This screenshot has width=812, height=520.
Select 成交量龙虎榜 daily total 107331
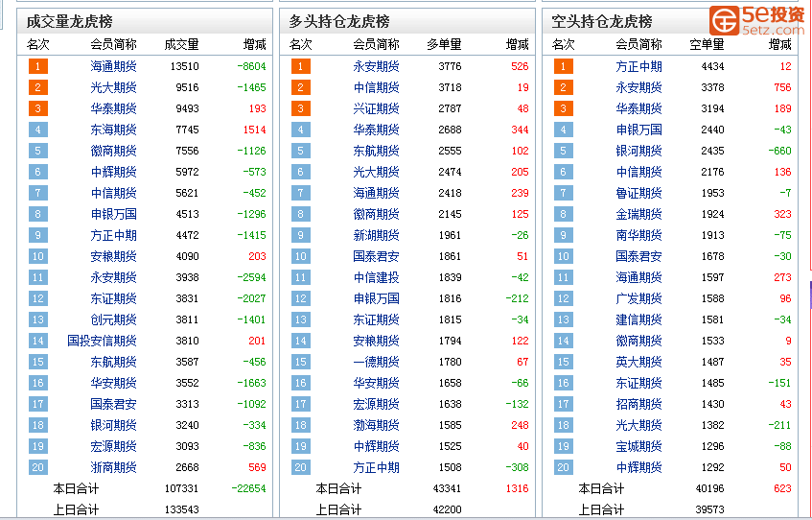coord(182,488)
